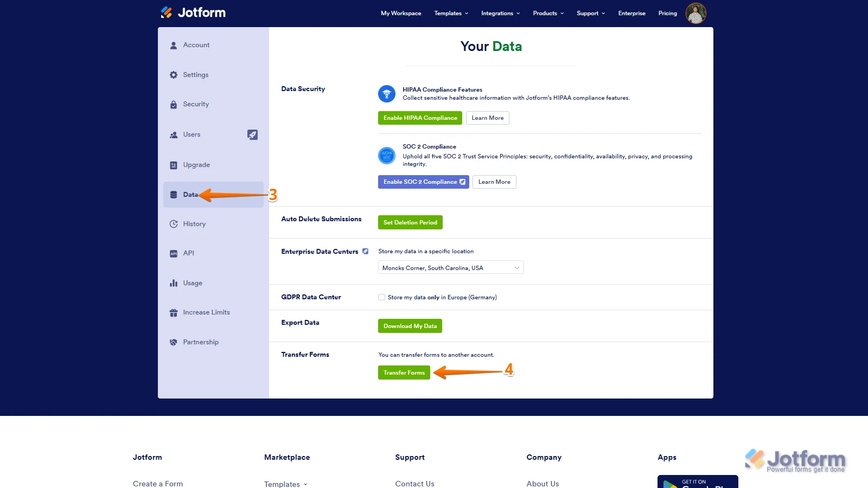Click the AICPA SOC 2 badge icon
This screenshot has width=868, height=488.
coord(387,156)
